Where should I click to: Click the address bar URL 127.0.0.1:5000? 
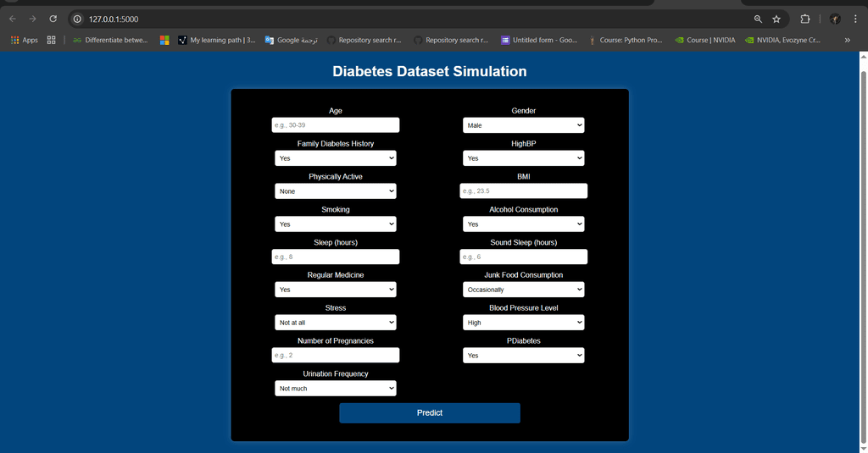tap(114, 19)
